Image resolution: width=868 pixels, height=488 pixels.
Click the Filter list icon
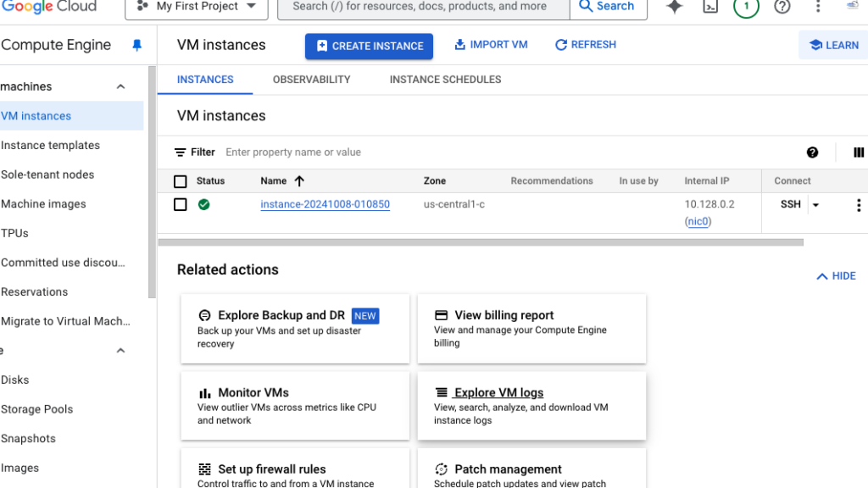point(180,152)
